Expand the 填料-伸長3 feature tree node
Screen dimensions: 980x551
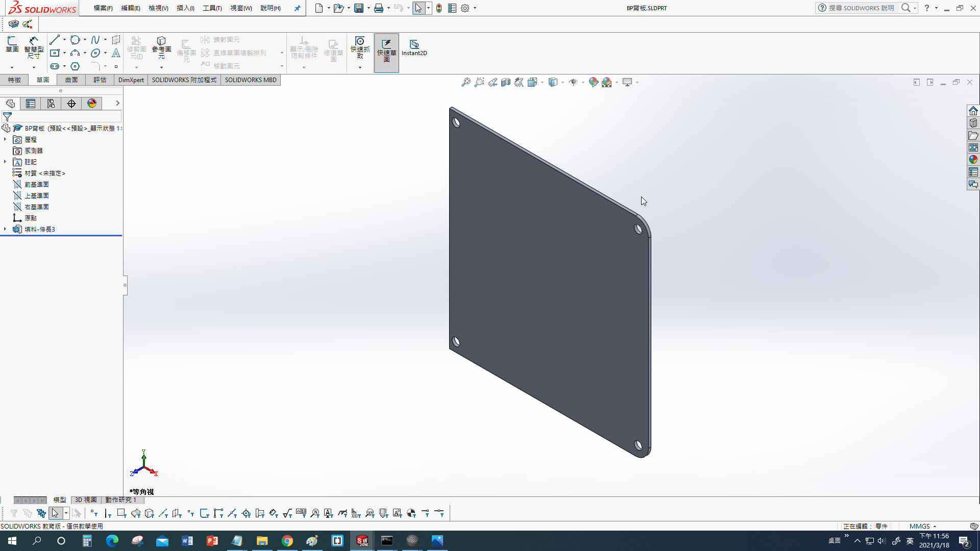(5, 229)
